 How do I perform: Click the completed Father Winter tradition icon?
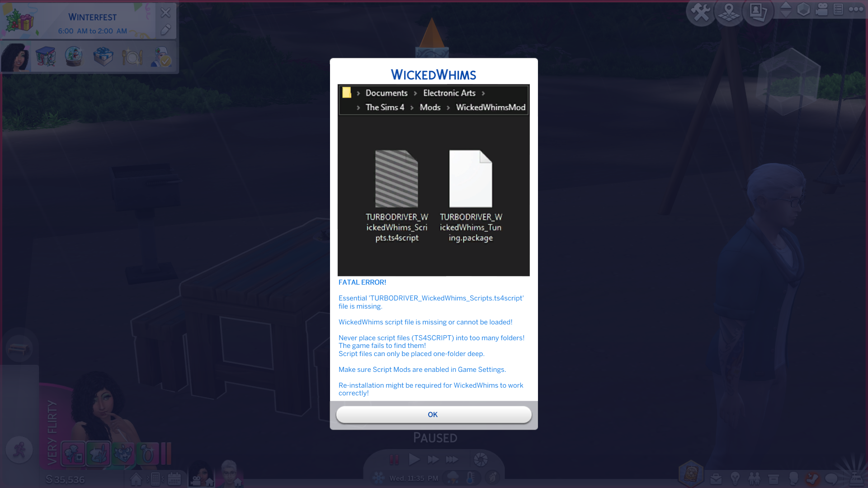160,57
